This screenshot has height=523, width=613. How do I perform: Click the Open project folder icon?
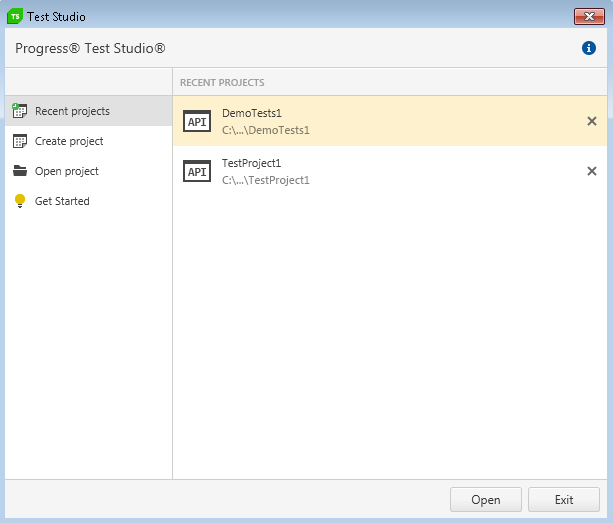click(20, 171)
